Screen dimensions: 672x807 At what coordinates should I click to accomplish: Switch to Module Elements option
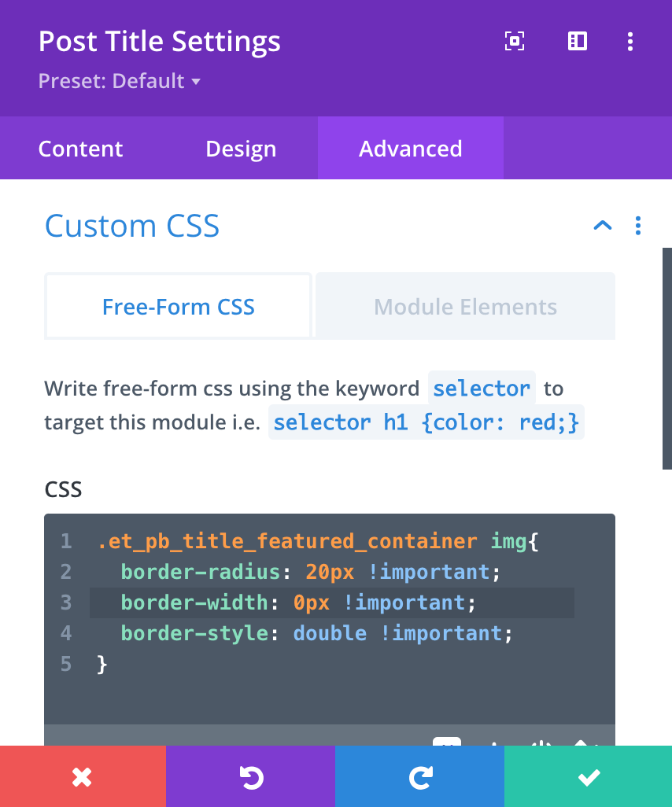[x=465, y=307]
